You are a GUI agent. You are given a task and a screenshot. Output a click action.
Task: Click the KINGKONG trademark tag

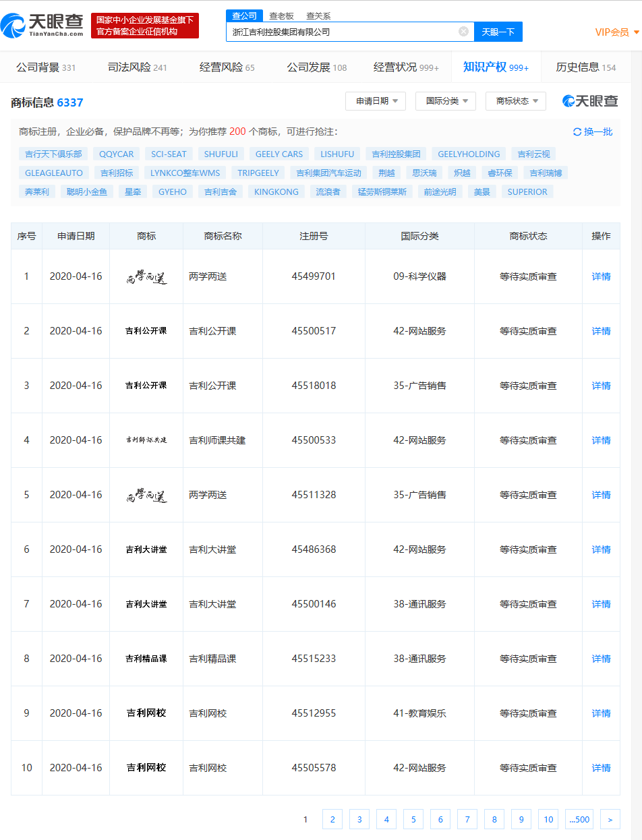pyautogui.click(x=275, y=191)
